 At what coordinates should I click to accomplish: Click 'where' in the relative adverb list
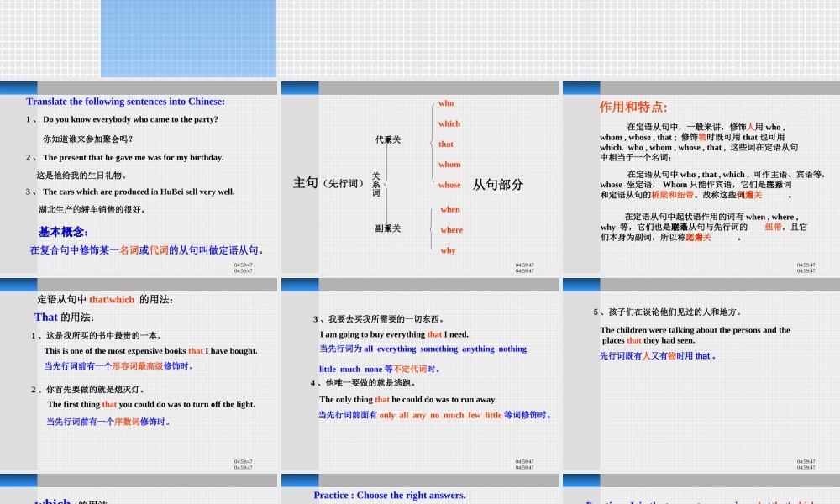[452, 230]
